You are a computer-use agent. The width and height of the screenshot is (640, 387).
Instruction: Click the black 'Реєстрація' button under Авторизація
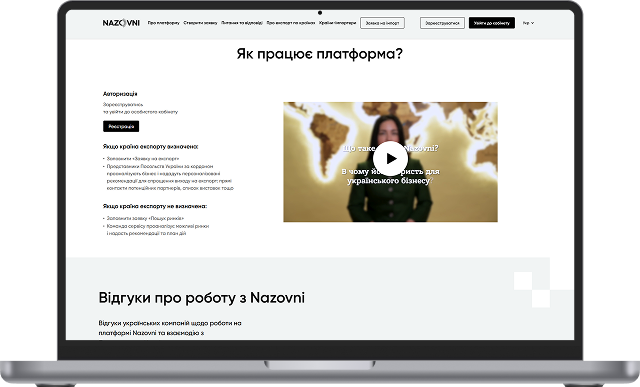coord(121,127)
